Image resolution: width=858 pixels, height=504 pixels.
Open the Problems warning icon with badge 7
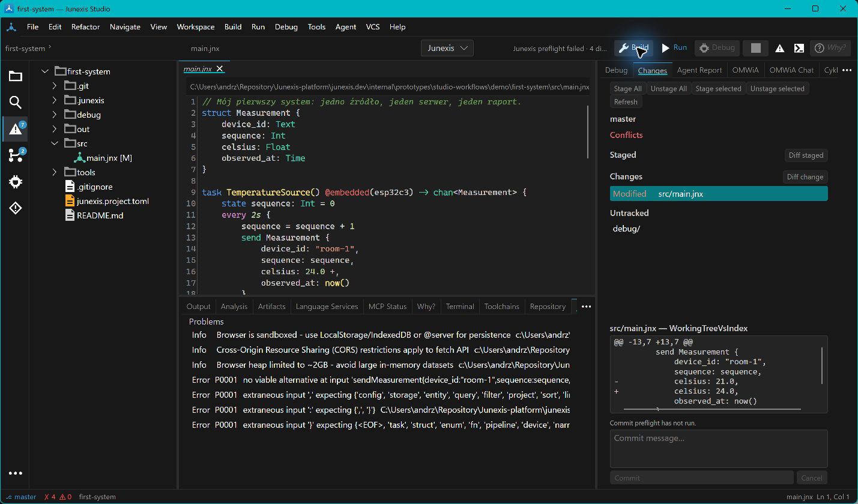[16, 129]
